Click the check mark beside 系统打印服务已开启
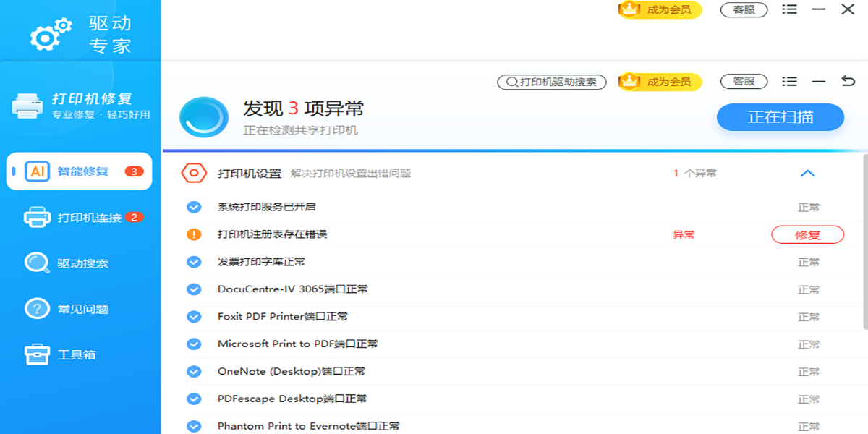Image resolution: width=868 pixels, height=434 pixels. click(194, 207)
